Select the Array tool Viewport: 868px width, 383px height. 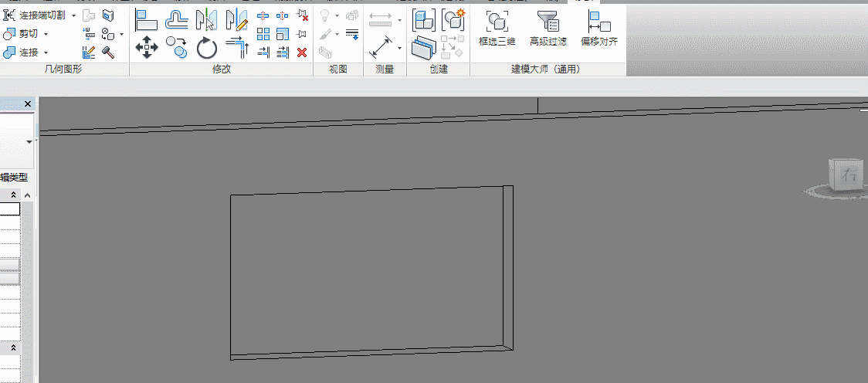(263, 34)
